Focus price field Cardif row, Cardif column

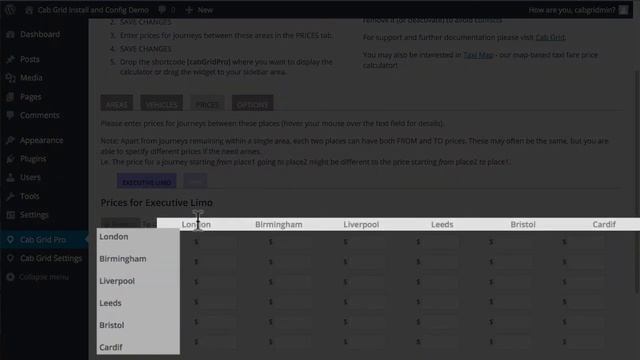tap(585, 342)
